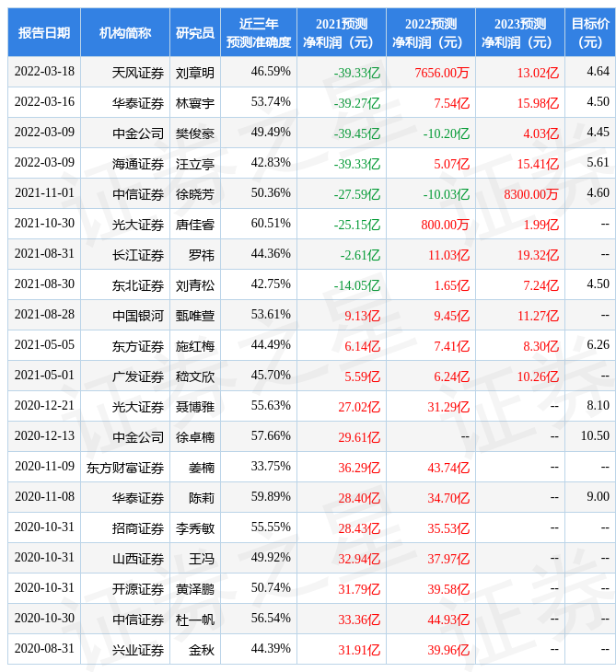
Task: Select 东方财富证券 institution cell
Action: point(125,468)
